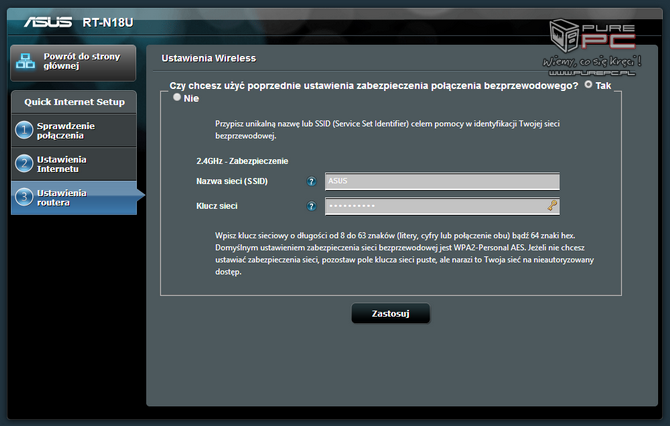This screenshot has height=426, width=670.
Task: Focus the Nazwa sieci (SSID) text field
Action: [440, 182]
